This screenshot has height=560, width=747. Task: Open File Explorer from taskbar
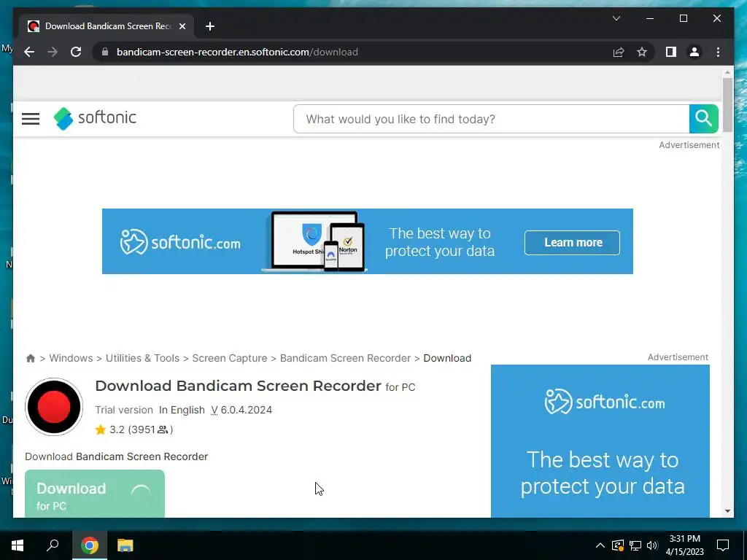(x=125, y=545)
